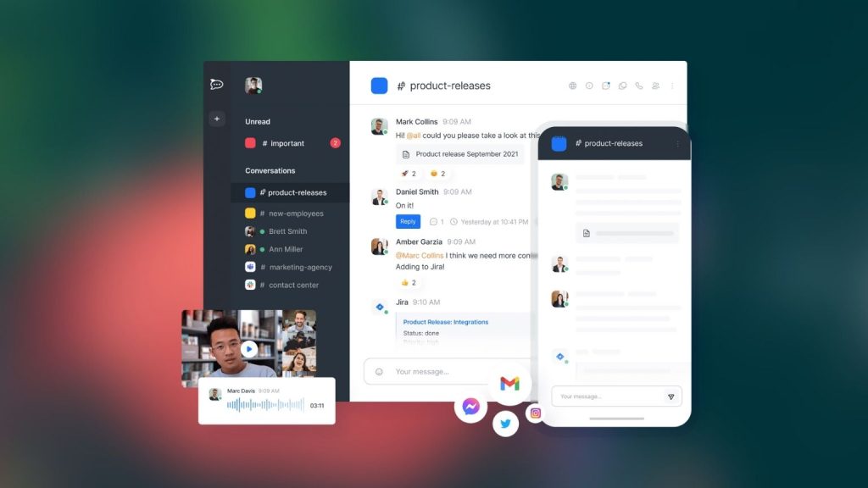Screen dimensions: 868x488
Task: Open the document icon of the Product release attachment
Action: [406, 154]
